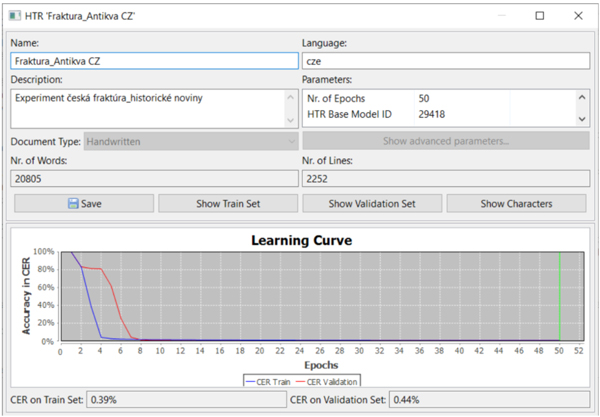Click the CER on Validation Set value 0.44%
Image resolution: width=600 pixels, height=417 pixels.
pos(489,400)
